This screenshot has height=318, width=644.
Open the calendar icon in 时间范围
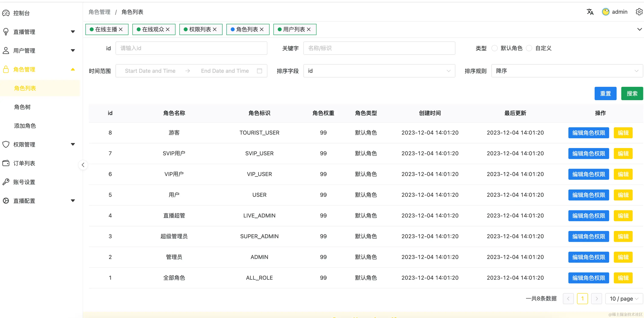click(260, 71)
